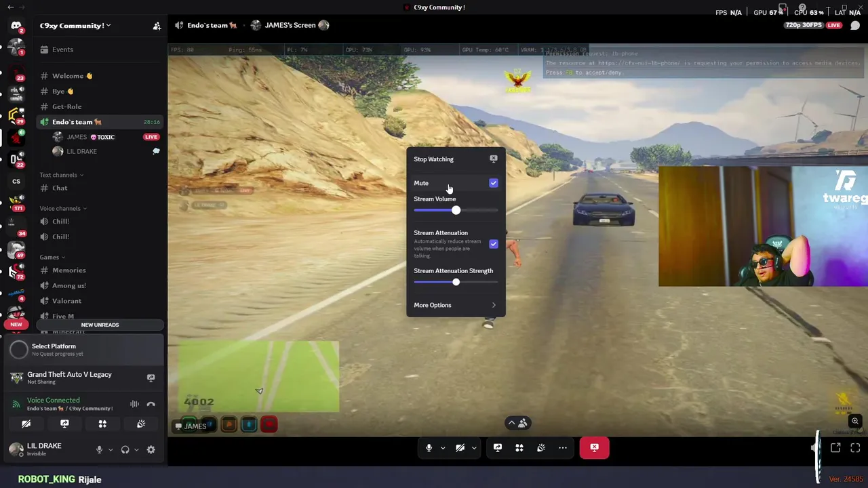This screenshot has height=488, width=868.
Task: Collapse the Games category
Action: 52,257
